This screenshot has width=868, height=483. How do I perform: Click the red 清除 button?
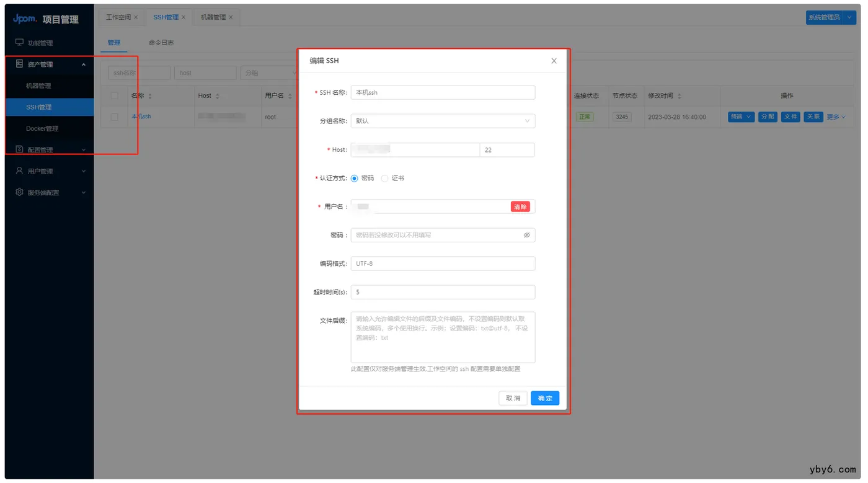[520, 206]
